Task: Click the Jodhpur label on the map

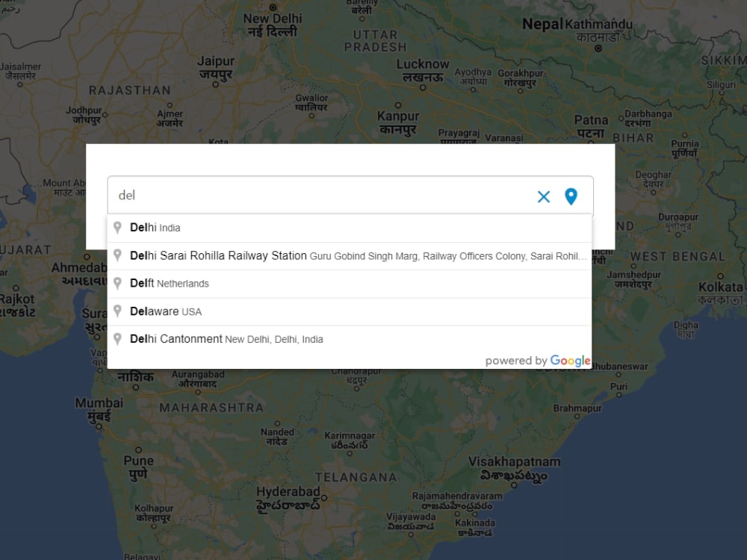Action: (x=84, y=115)
